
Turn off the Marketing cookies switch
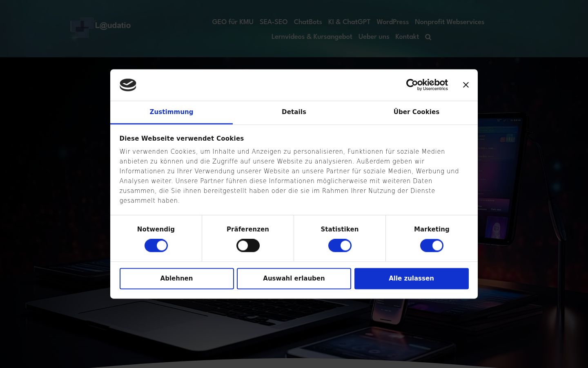point(432,245)
